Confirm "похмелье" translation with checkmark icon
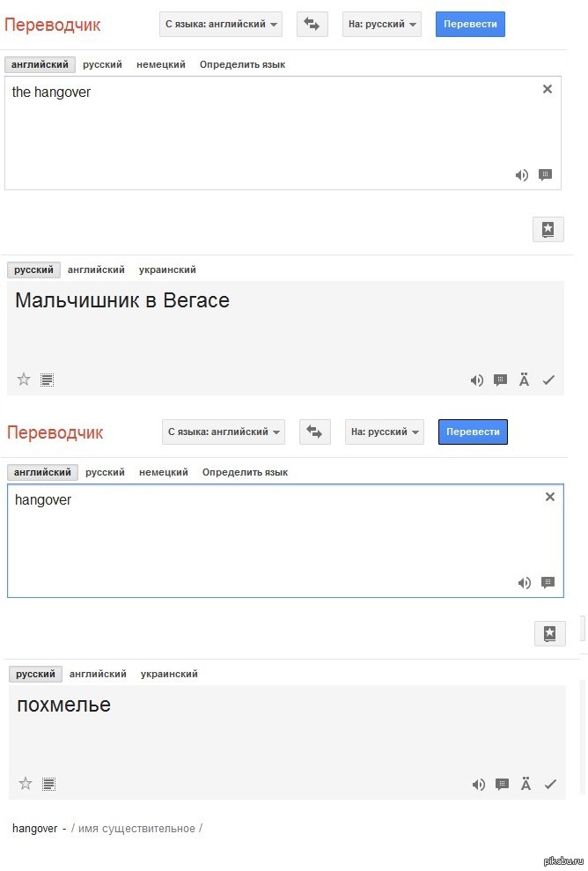588x871 pixels. pos(548,784)
